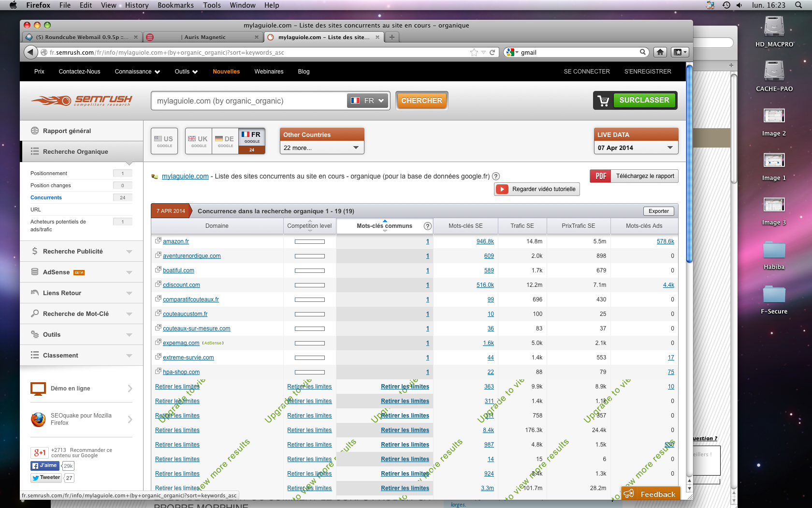812x508 pixels.
Task: Select DE Google database
Action: [225, 141]
